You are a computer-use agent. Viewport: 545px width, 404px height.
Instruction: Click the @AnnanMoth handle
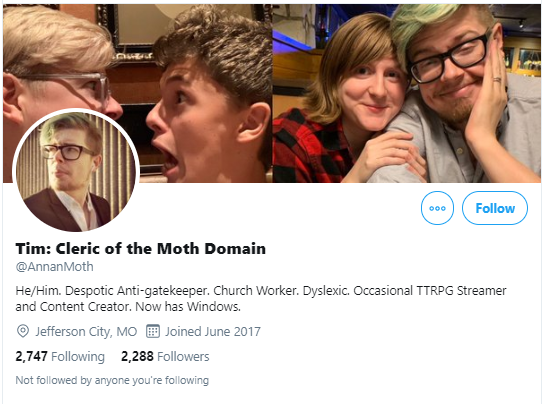click(x=55, y=267)
